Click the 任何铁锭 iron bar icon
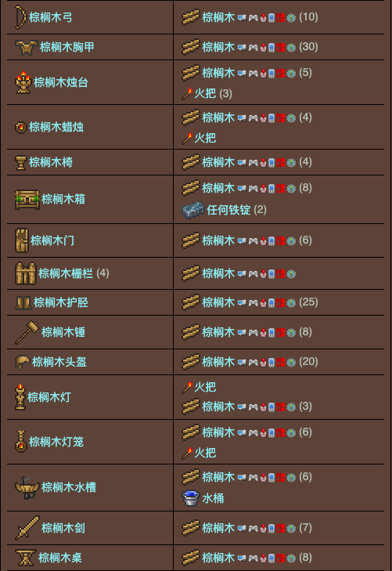This screenshot has width=392, height=571. pyautogui.click(x=193, y=210)
